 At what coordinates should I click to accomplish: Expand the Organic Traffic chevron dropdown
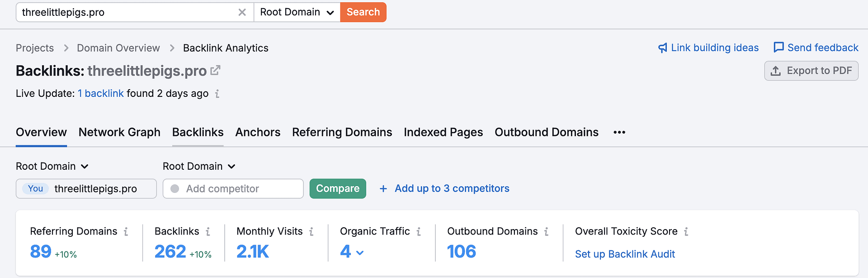[360, 253]
